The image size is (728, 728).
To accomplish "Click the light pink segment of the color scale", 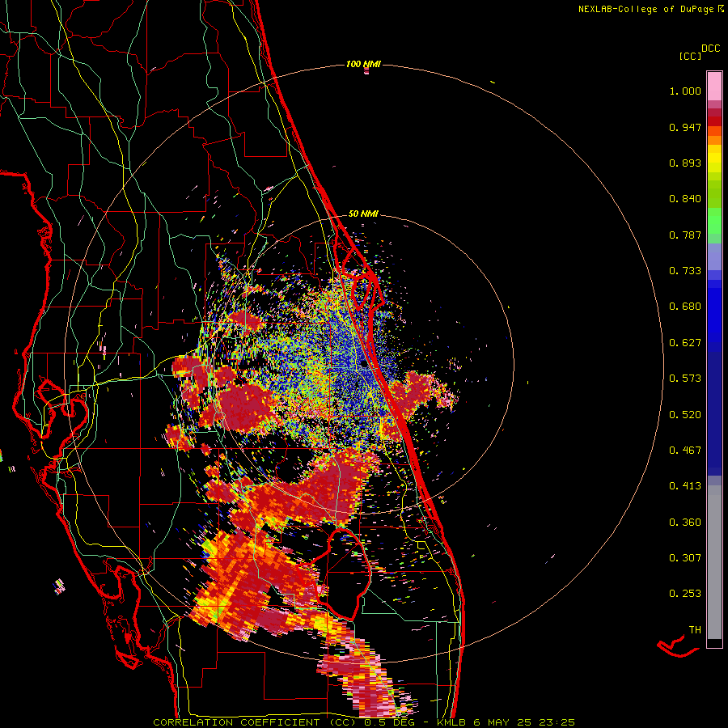I will click(714, 86).
